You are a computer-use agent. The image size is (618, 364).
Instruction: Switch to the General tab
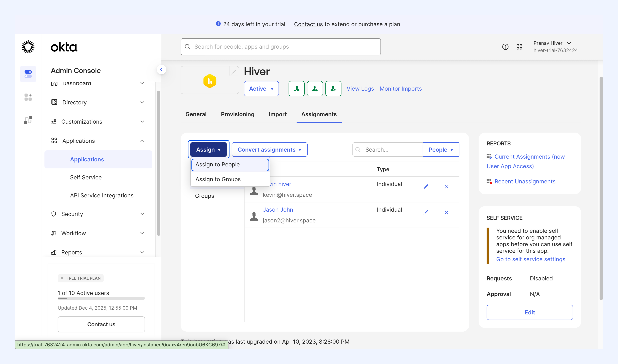tap(196, 114)
